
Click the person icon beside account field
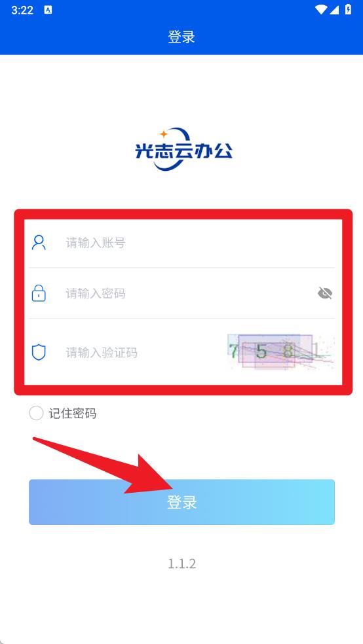pos(39,242)
